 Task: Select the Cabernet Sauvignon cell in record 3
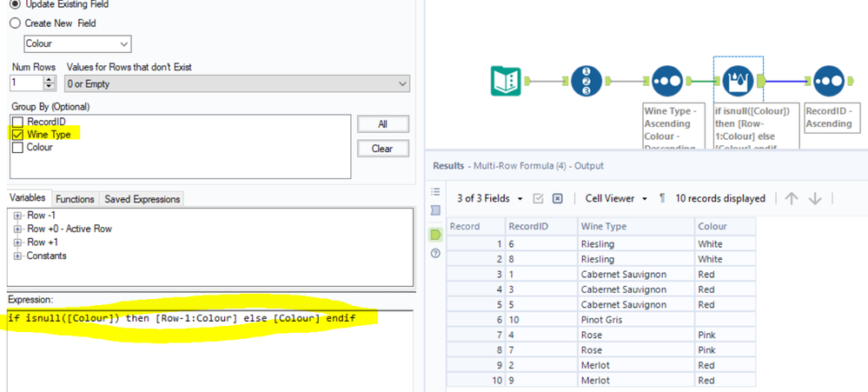tap(635, 274)
